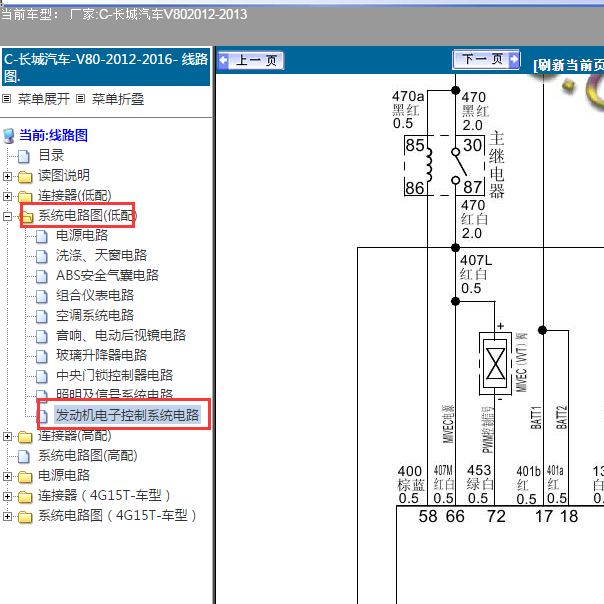Open 电源电路 under 系统电路图(低配)
Viewport: 604px width, 604px height.
click(82, 235)
